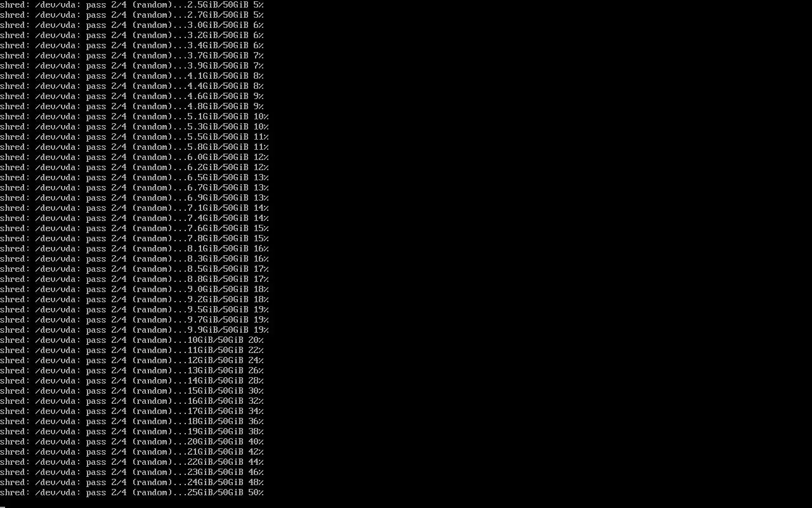Screen dimensions: 812x508
Task: Click the line with 7.6GiB/50GiB 15%
Action: tap(134, 229)
